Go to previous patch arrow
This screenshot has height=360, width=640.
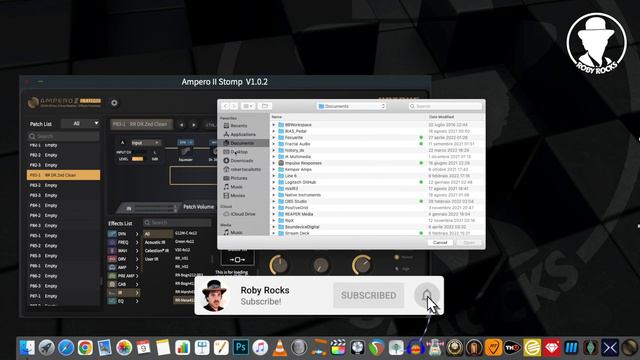coord(182,124)
